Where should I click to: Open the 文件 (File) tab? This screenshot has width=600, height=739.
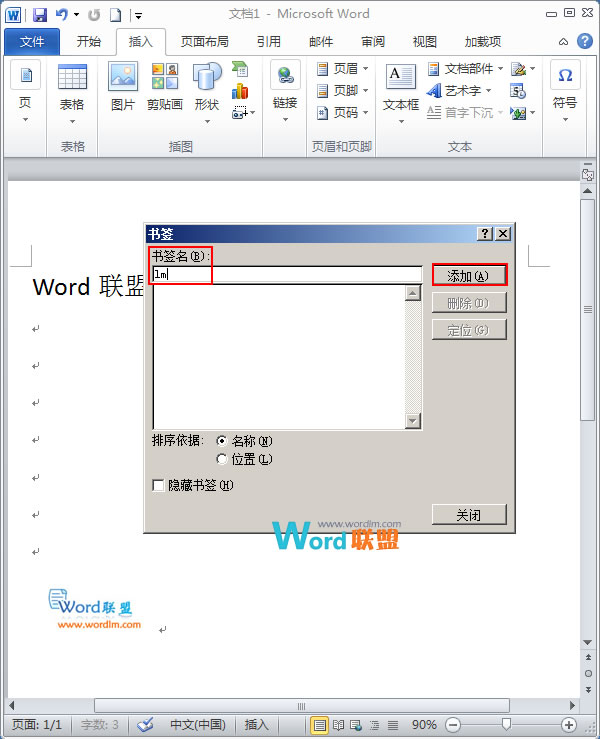point(32,42)
